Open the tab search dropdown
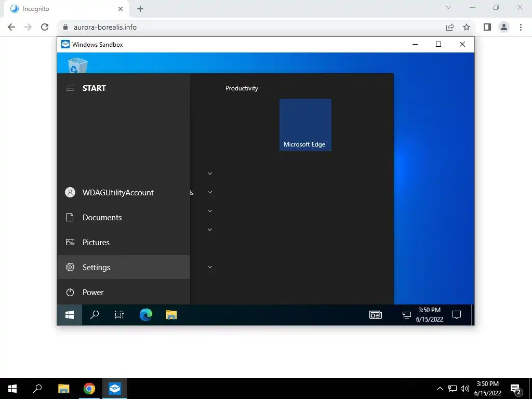This screenshot has height=399, width=532. (448, 7)
